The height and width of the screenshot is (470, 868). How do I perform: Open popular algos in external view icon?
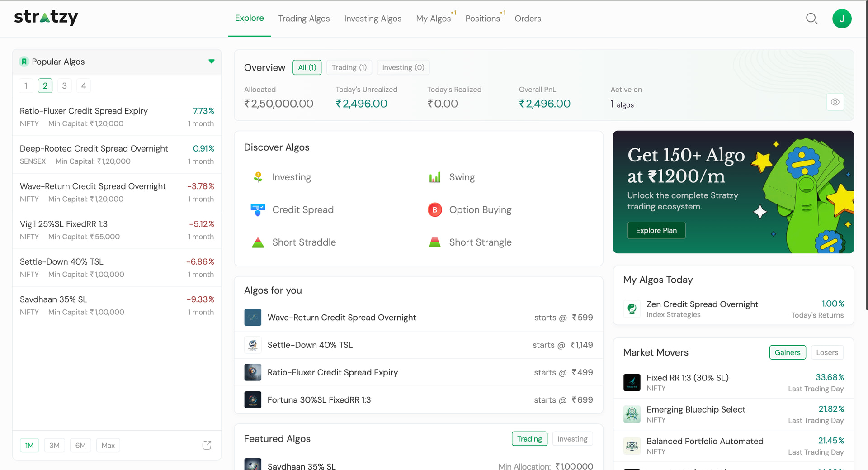point(207,445)
